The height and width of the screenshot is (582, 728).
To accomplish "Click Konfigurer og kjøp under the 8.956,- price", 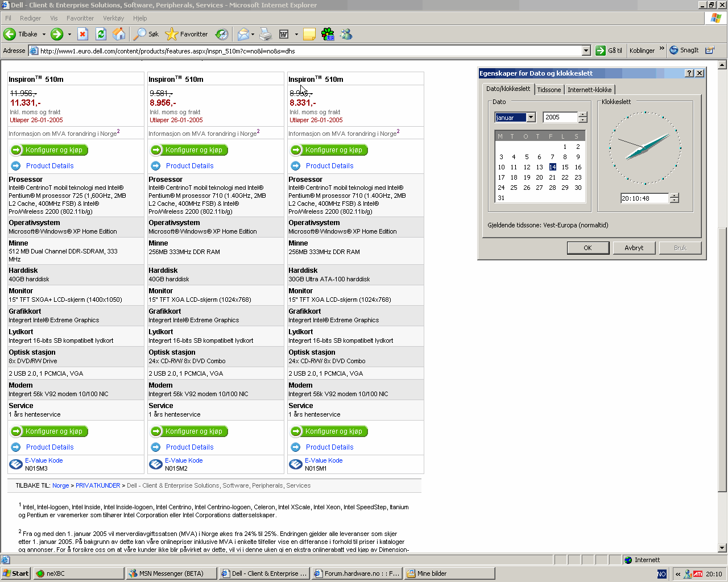I will point(189,150).
